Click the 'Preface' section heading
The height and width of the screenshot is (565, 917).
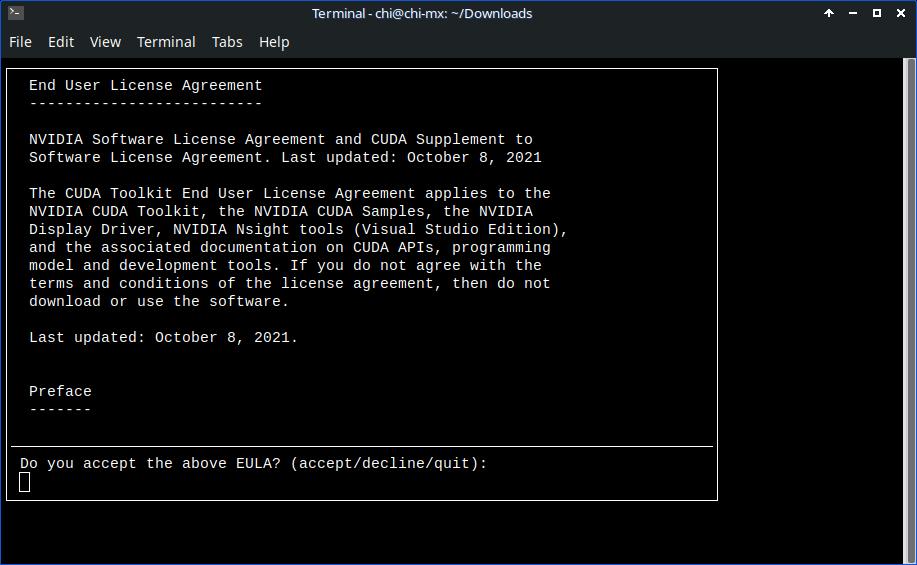60,391
